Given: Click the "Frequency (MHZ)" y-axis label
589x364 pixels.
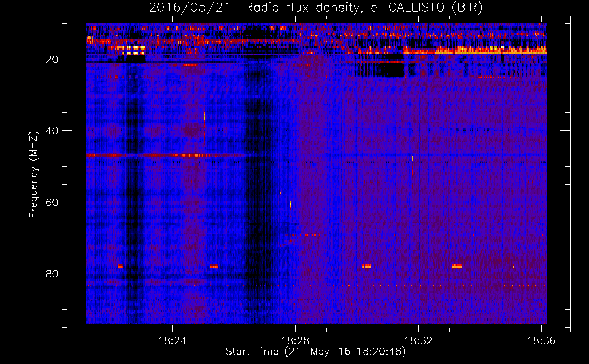Looking at the screenshot, I should tap(33, 175).
